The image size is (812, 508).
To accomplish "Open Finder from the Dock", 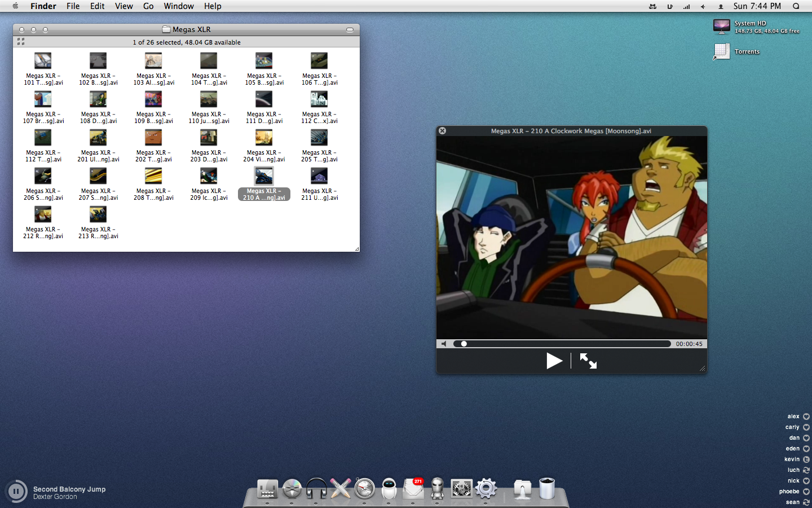I will pyautogui.click(x=267, y=489).
